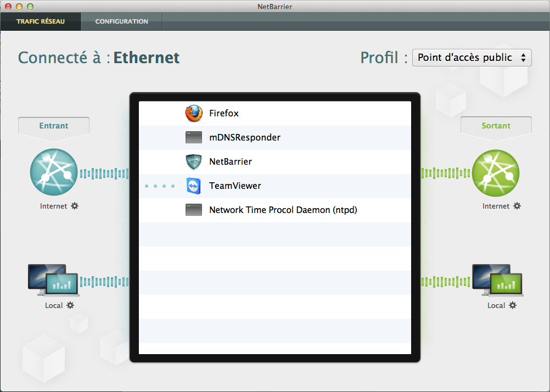
Task: Click the incoming Internet globe icon
Action: tap(53, 172)
